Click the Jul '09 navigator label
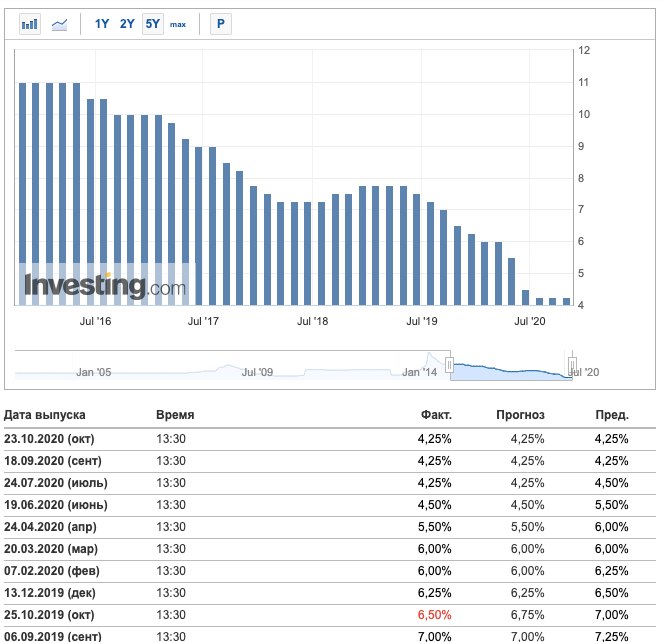This screenshot has height=642, width=666. [x=257, y=372]
